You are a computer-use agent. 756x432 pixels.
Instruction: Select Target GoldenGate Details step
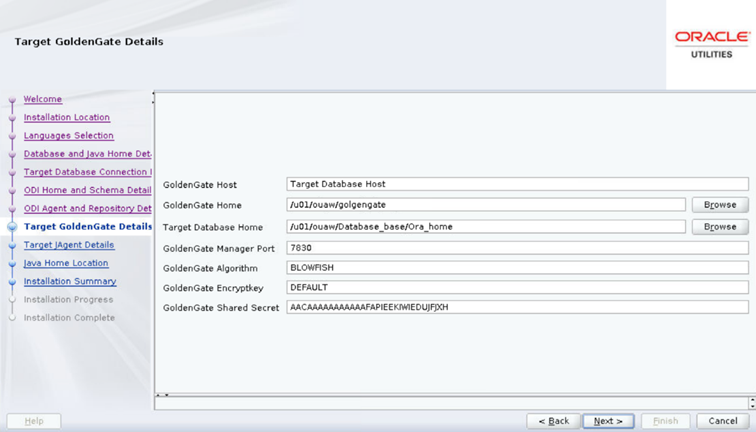[88, 227]
